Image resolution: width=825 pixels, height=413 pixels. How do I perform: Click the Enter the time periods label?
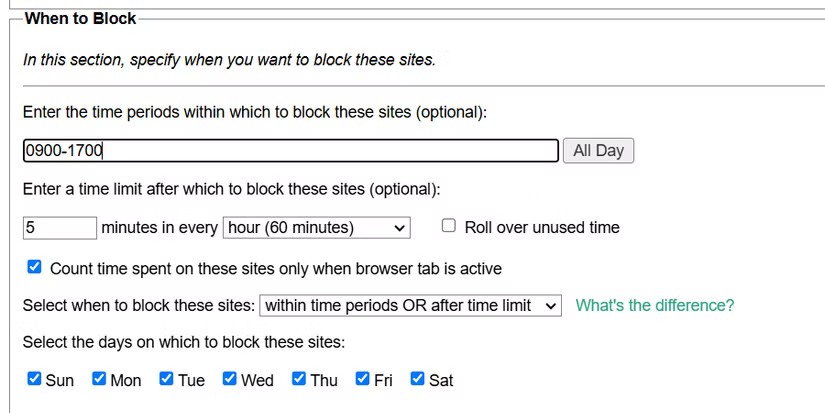click(254, 112)
